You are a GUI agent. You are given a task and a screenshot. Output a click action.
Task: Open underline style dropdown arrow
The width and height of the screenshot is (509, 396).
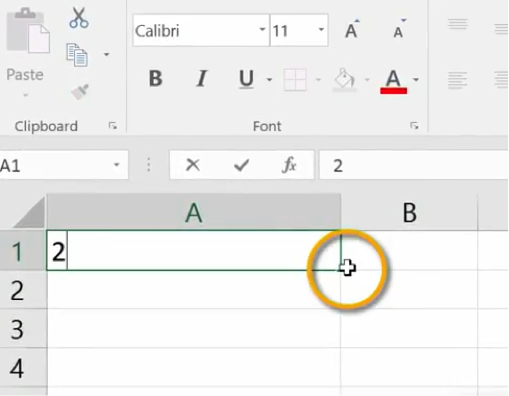(269, 80)
